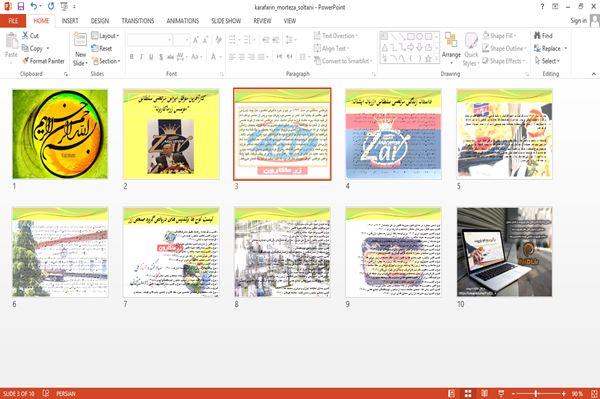
Task: Click the Sign in link
Action: (x=578, y=21)
